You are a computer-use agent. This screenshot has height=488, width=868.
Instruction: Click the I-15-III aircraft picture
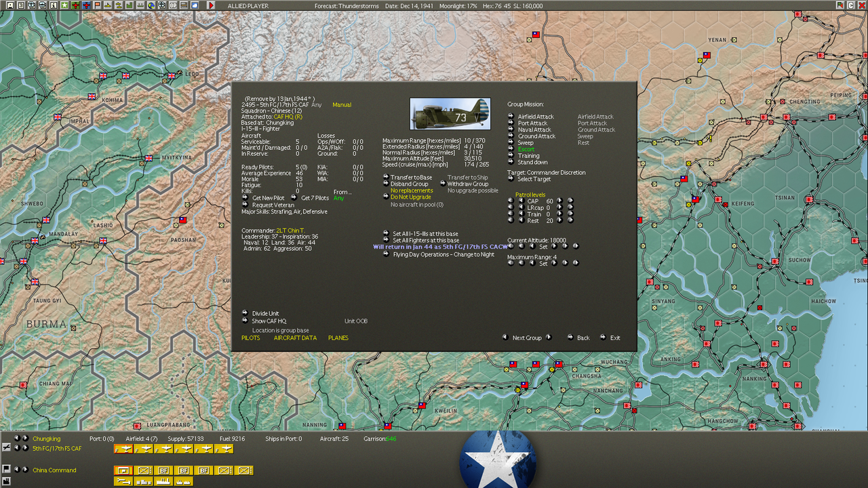450,114
